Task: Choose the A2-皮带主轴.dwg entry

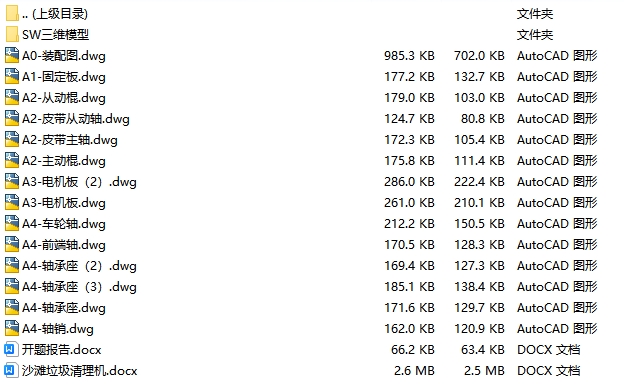Action: coord(70,140)
